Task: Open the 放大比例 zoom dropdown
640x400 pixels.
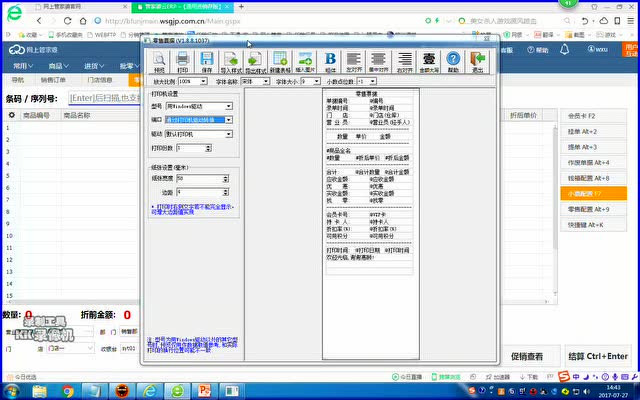Action: pos(203,82)
